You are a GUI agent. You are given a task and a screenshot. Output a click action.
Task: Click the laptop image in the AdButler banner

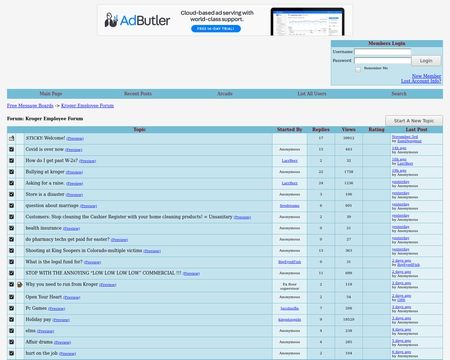pyautogui.click(x=307, y=22)
